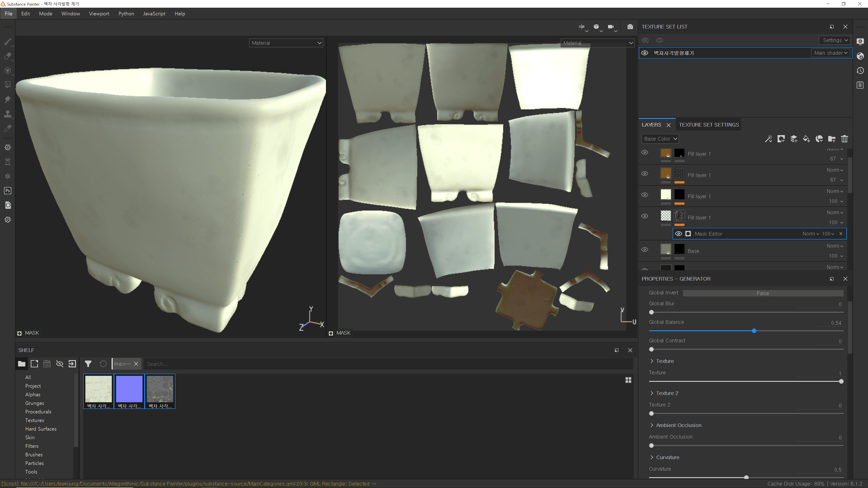Image resolution: width=868 pixels, height=488 pixels.
Task: Open the Main shader dropdown
Action: click(830, 53)
